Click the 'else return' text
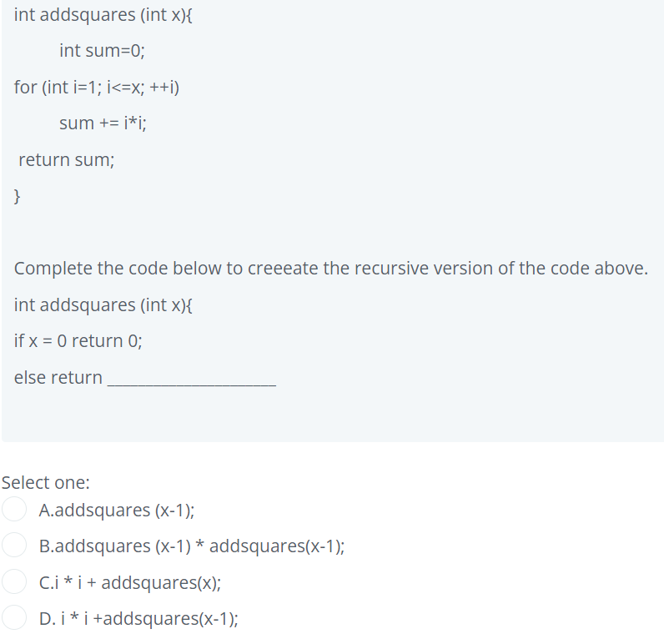 tap(58, 377)
